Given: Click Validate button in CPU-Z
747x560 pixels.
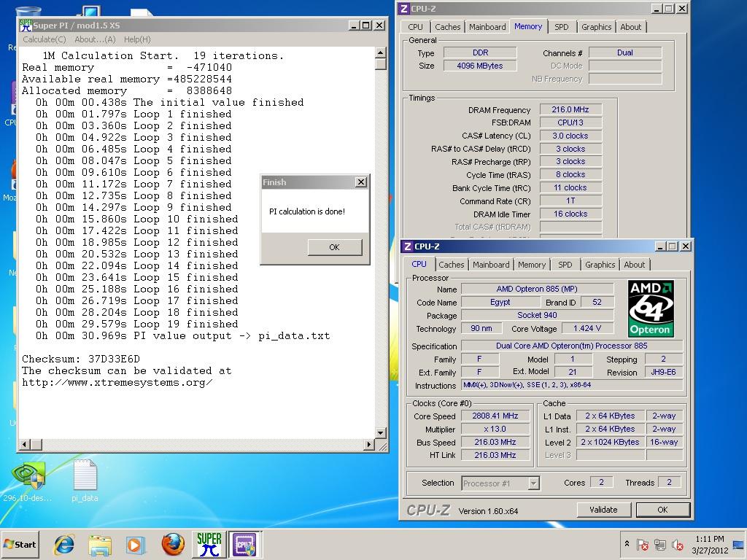Looking at the screenshot, I should [x=603, y=510].
